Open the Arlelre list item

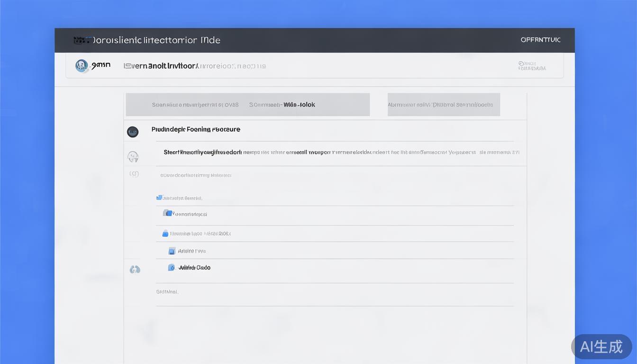point(192,251)
